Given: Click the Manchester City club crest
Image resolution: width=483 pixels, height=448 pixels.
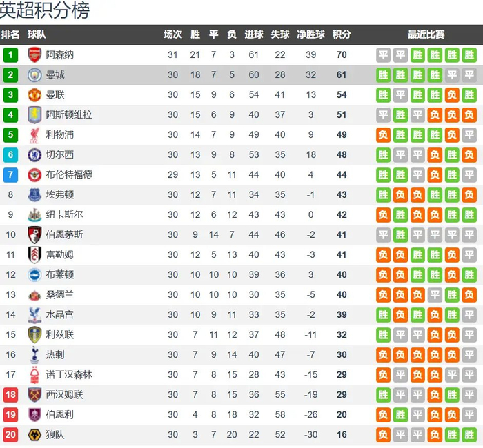Looking at the screenshot, I should point(34,75).
